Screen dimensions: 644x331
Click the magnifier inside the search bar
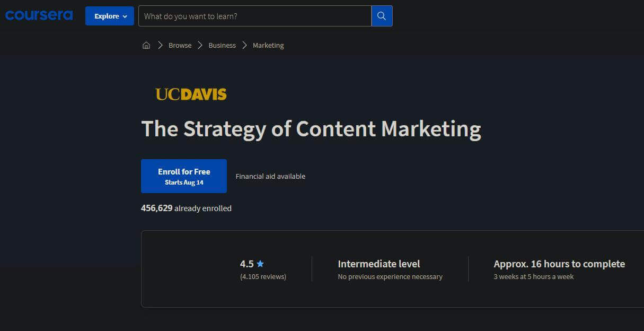coord(382,16)
